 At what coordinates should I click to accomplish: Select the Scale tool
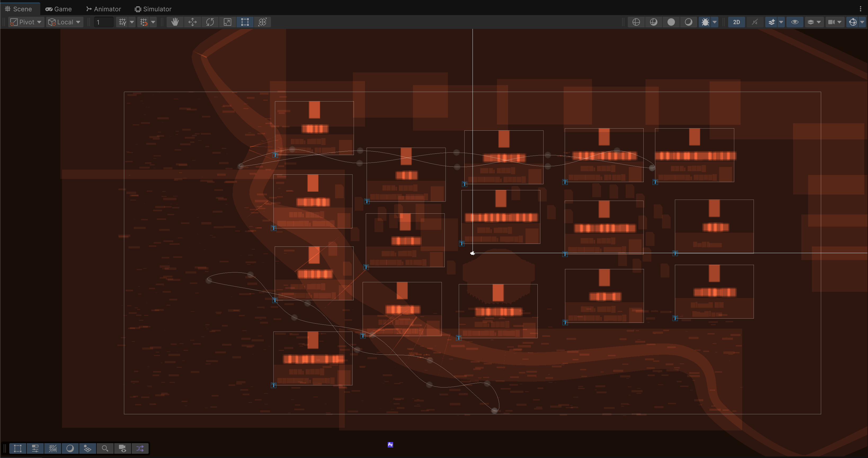[x=228, y=22]
